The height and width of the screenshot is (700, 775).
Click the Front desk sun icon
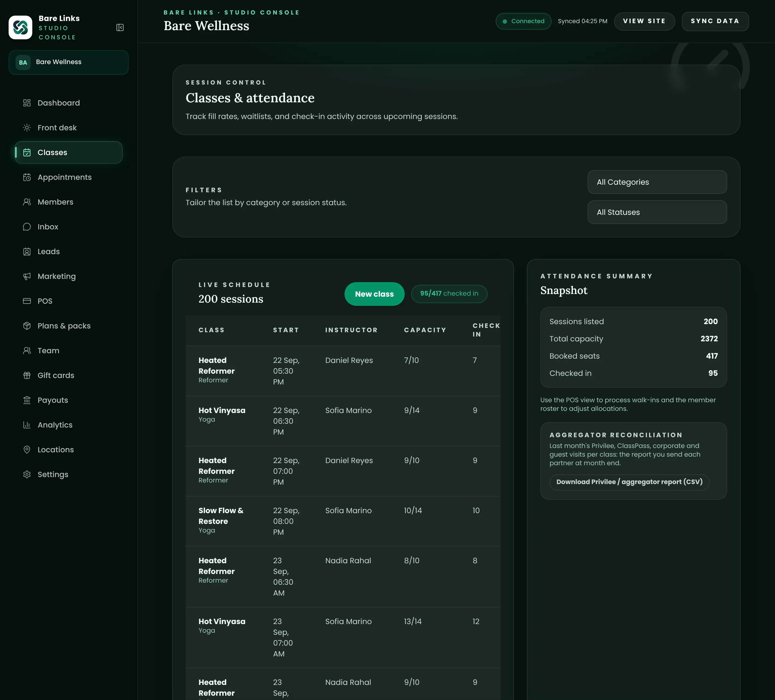click(27, 128)
